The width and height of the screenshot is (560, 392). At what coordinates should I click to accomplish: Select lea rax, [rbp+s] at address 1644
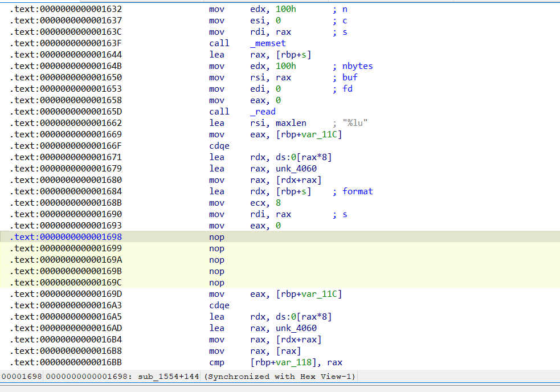[260, 55]
